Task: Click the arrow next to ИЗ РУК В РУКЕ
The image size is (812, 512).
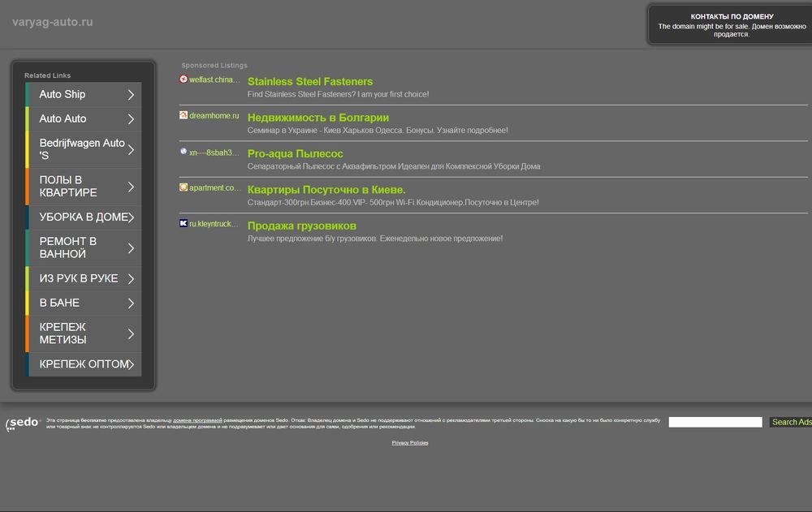Action: [x=131, y=279]
